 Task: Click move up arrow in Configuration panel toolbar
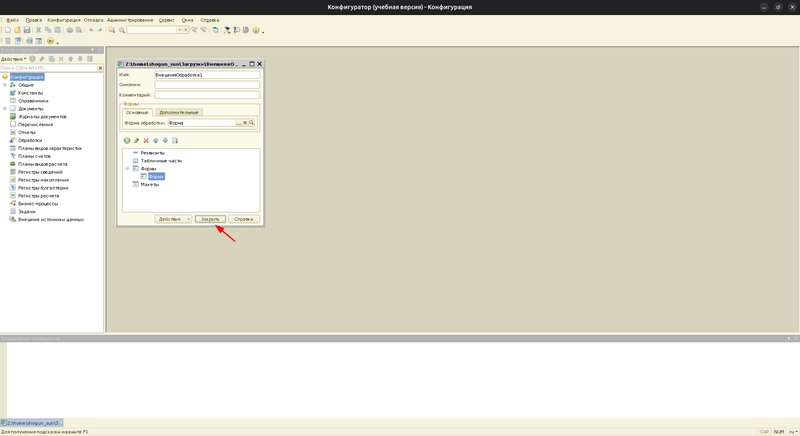(x=70, y=59)
